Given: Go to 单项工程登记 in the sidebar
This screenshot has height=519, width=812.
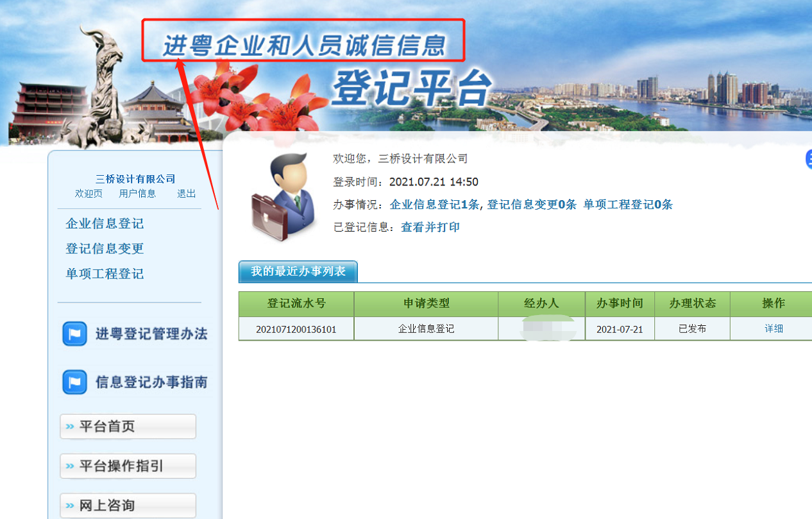Looking at the screenshot, I should point(105,274).
